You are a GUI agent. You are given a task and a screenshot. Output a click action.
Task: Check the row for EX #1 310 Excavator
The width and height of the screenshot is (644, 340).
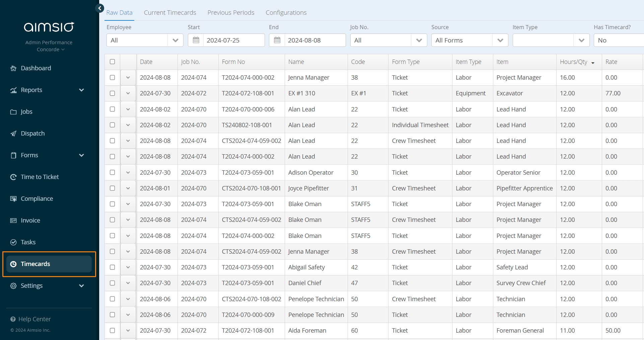tap(112, 93)
